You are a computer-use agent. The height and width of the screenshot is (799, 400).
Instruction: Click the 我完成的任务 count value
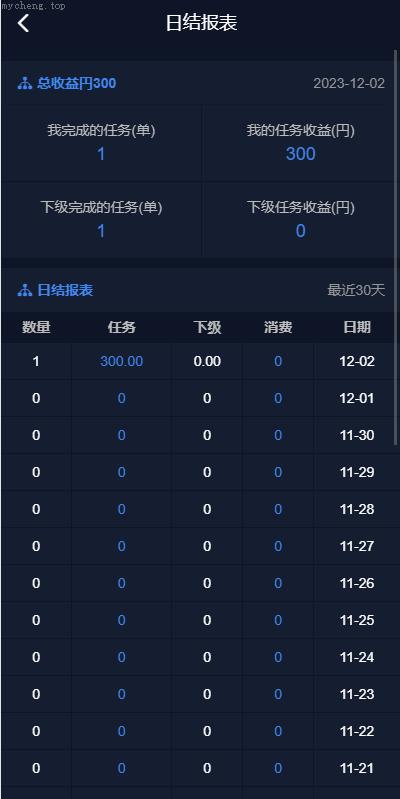tap(101, 154)
